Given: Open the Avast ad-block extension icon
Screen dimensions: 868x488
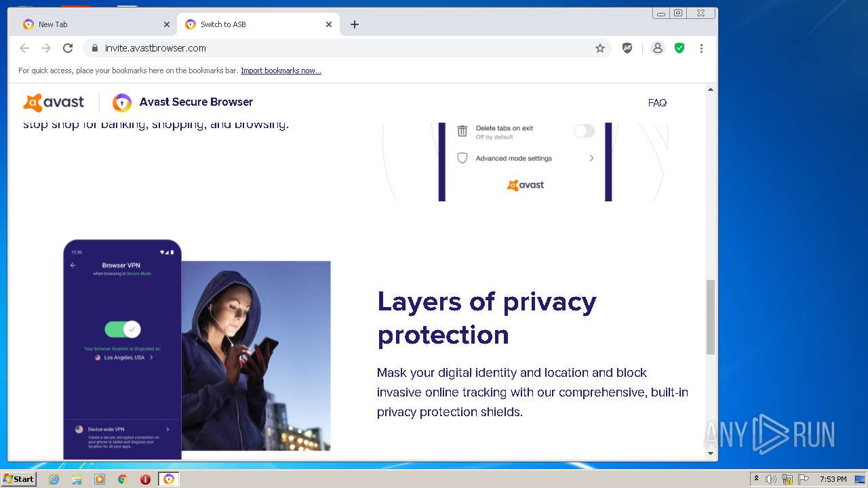Looking at the screenshot, I should (x=627, y=48).
